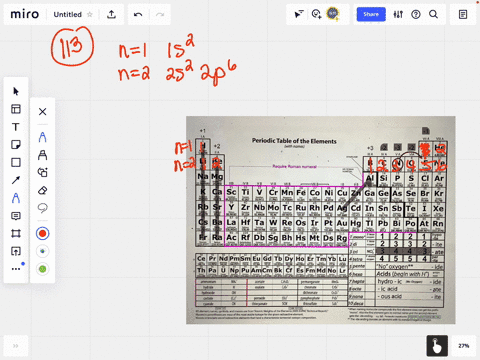Select the Text tool

pyautogui.click(x=16, y=127)
